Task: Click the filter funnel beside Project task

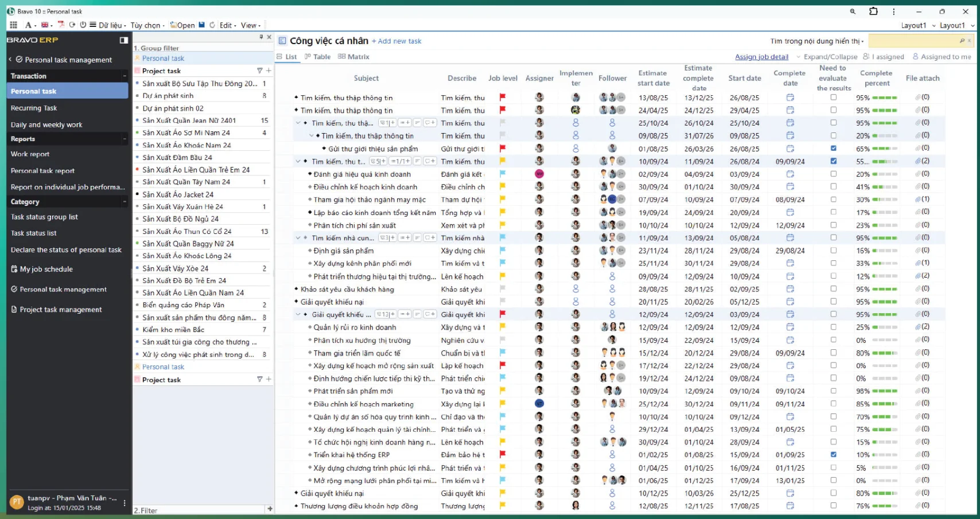Action: coord(259,71)
